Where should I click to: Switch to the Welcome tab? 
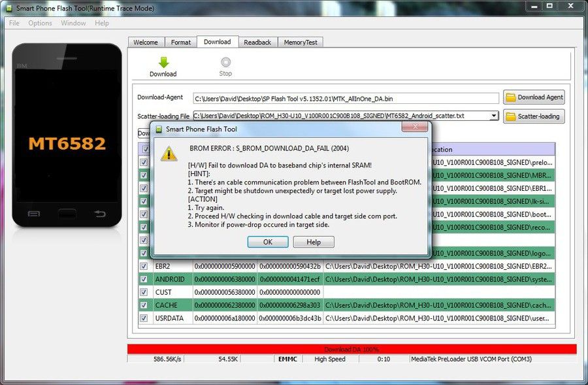tap(146, 42)
